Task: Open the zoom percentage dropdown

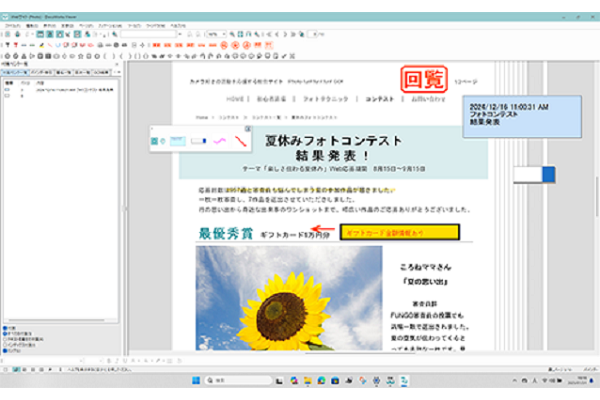Action: coord(224,33)
